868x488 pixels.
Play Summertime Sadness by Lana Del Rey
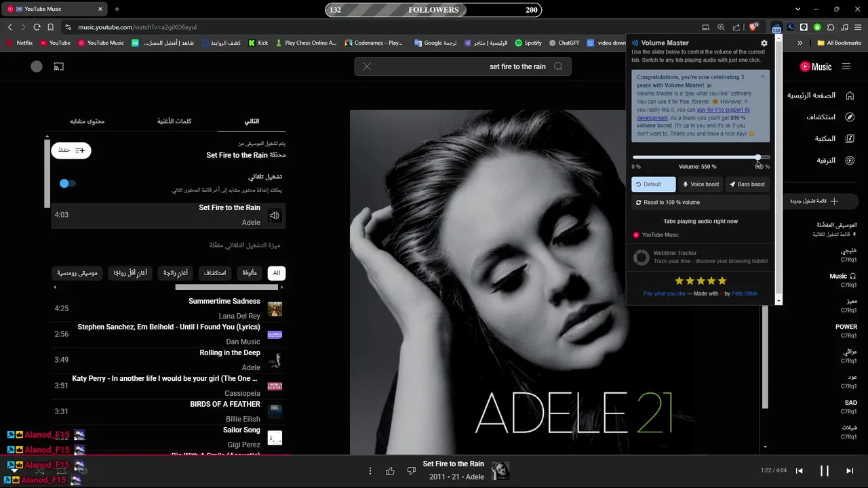pyautogui.click(x=168, y=308)
